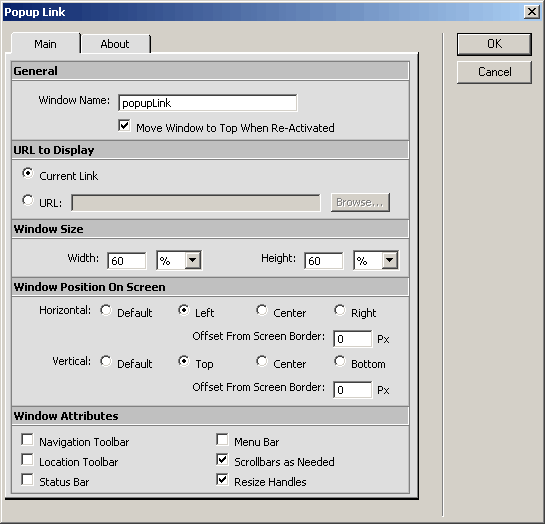This screenshot has width=545, height=524.
Task: Set Vertical position to Bottom
Action: (x=340, y=361)
